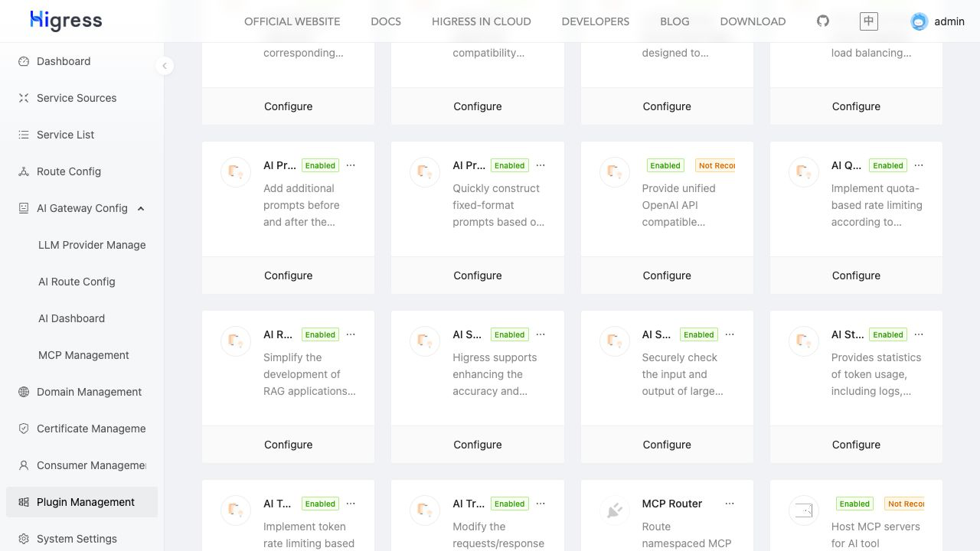Viewport: 980px width, 551px height.
Task: Open the OFFICIAL WEBSITE link
Action: click(292, 21)
